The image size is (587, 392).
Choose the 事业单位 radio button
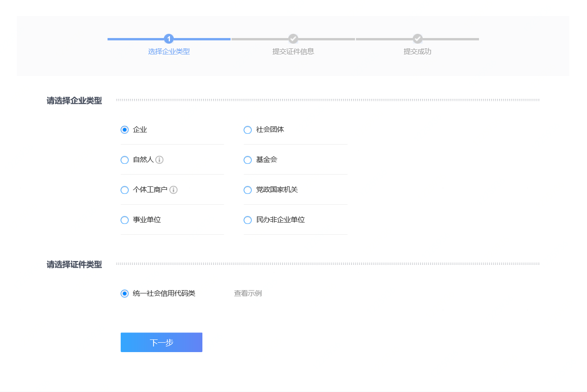(x=124, y=220)
